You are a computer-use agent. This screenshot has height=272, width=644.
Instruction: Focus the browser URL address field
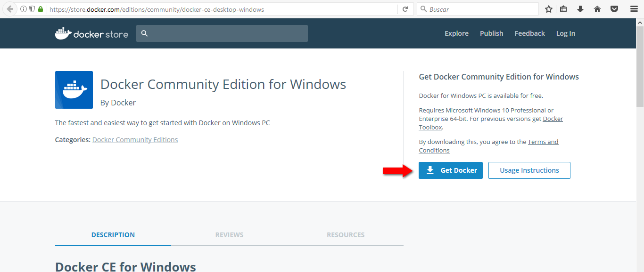pos(222,9)
